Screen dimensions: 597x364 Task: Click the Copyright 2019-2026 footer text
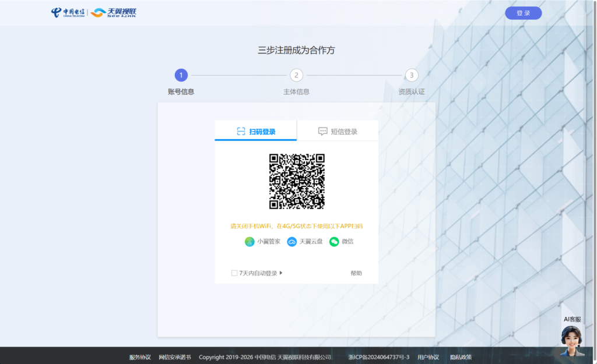point(265,357)
